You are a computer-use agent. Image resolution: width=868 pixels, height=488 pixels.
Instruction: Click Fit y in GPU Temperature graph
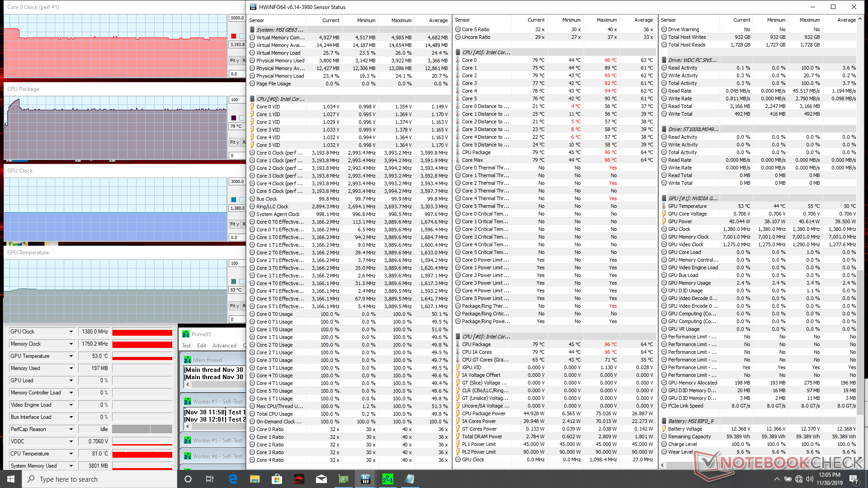coord(234,306)
